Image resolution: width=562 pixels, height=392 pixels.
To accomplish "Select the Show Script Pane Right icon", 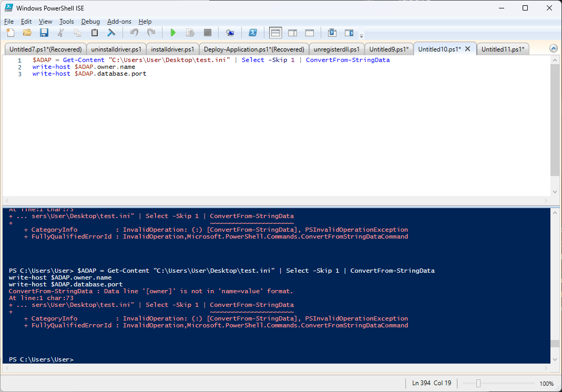I will click(x=292, y=33).
